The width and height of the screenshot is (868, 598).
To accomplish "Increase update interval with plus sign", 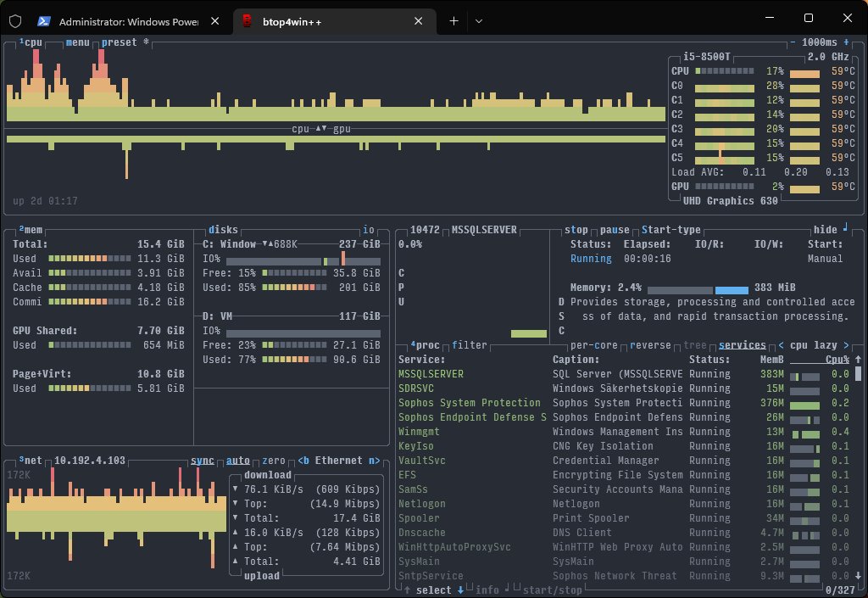I will (x=846, y=42).
